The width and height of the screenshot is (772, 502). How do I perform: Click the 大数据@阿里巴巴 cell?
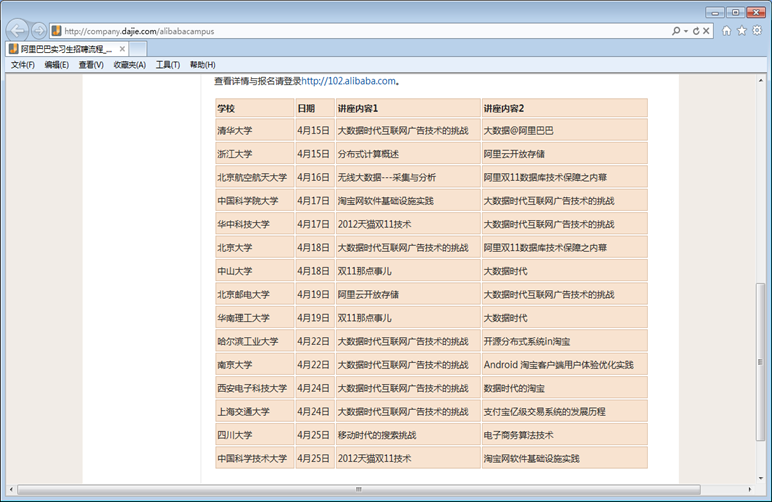pos(565,130)
